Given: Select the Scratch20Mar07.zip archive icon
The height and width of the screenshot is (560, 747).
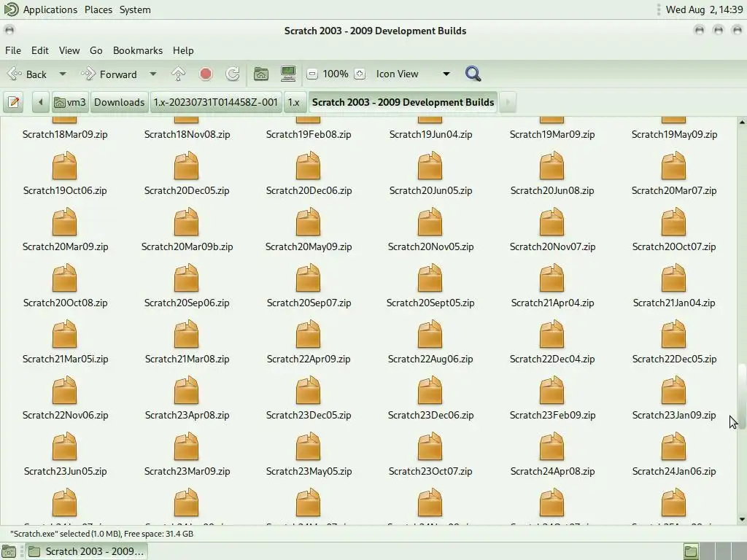Looking at the screenshot, I should point(673,166).
